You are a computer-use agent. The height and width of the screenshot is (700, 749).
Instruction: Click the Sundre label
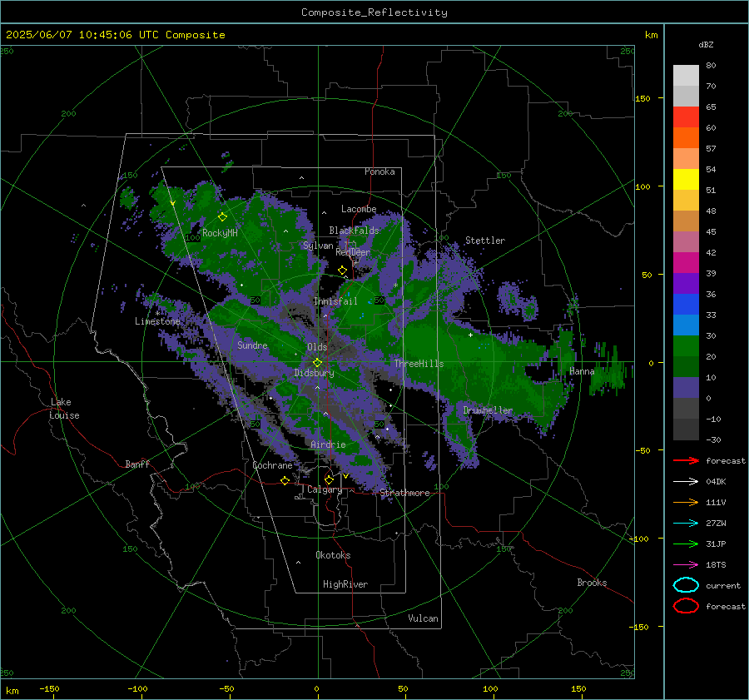point(252,345)
